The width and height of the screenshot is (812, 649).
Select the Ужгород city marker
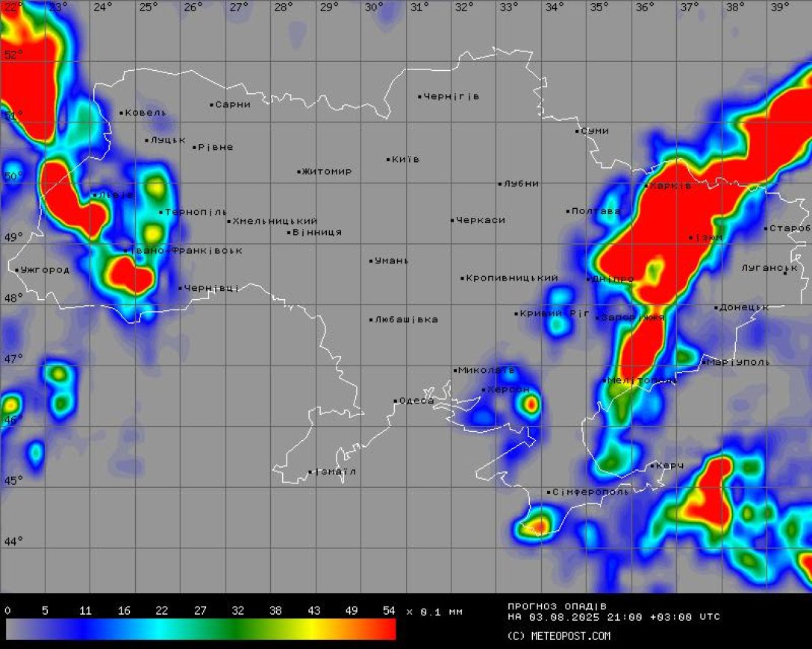pyautogui.click(x=16, y=270)
